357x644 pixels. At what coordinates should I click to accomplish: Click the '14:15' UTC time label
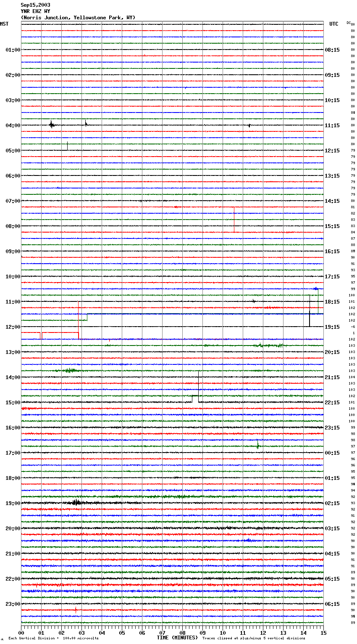[332, 201]
